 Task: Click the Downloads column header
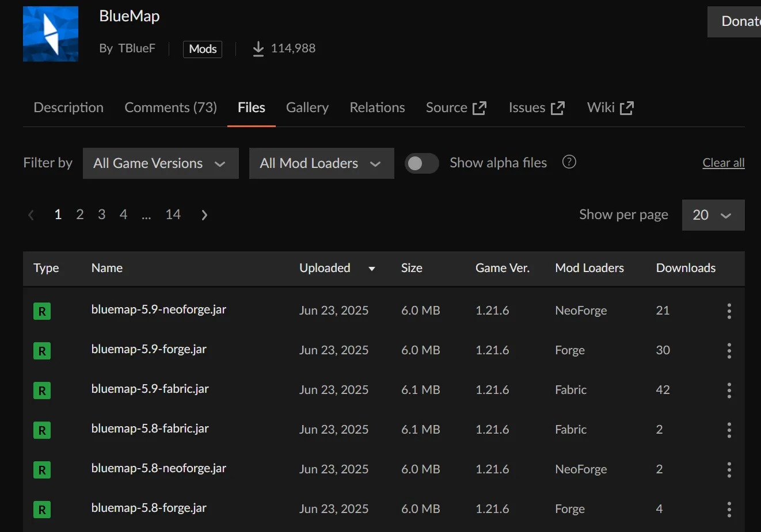[686, 268]
